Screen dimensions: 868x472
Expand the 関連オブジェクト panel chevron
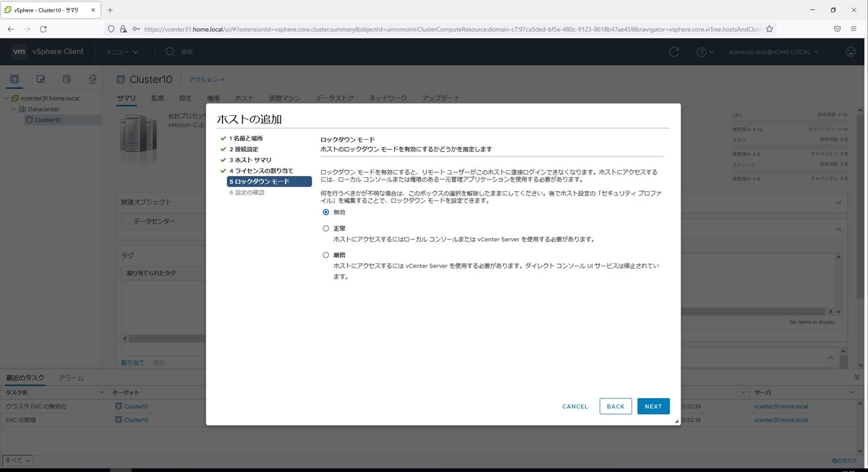(x=838, y=203)
